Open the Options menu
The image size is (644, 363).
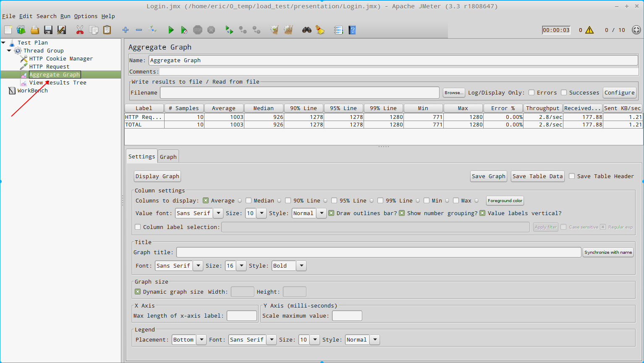pos(86,16)
